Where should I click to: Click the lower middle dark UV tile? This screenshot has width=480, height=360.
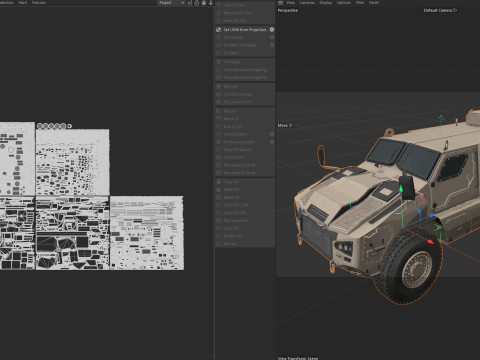pos(73,233)
